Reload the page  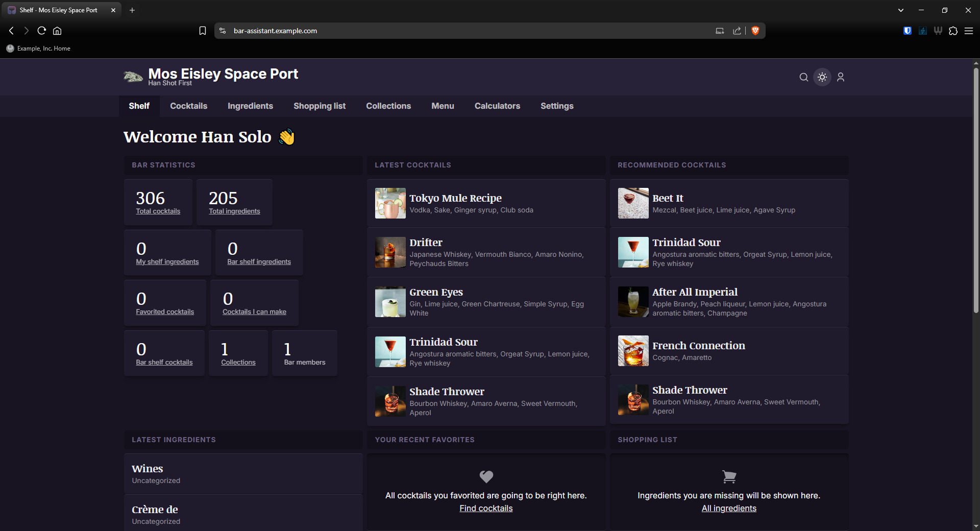point(42,31)
